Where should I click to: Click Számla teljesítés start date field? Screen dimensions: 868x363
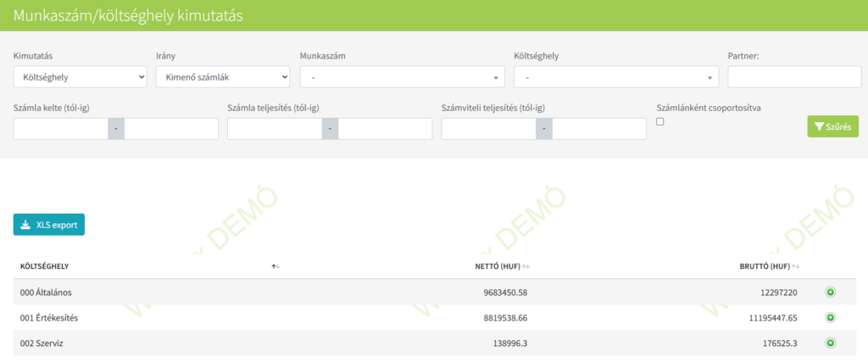click(275, 129)
